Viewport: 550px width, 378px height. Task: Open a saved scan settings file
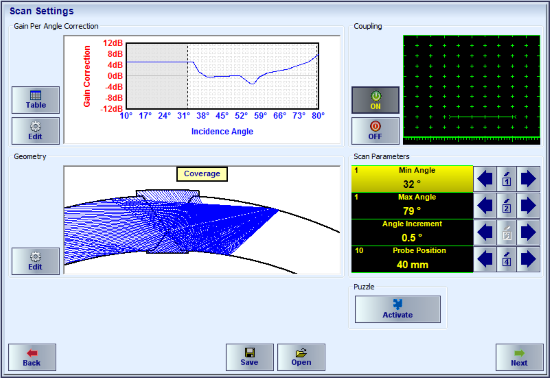301,357
